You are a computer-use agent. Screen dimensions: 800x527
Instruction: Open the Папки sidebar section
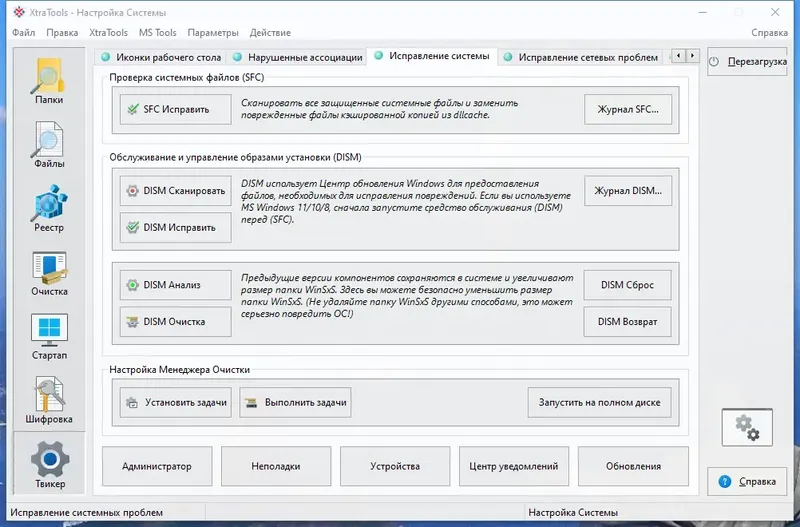coord(49,81)
